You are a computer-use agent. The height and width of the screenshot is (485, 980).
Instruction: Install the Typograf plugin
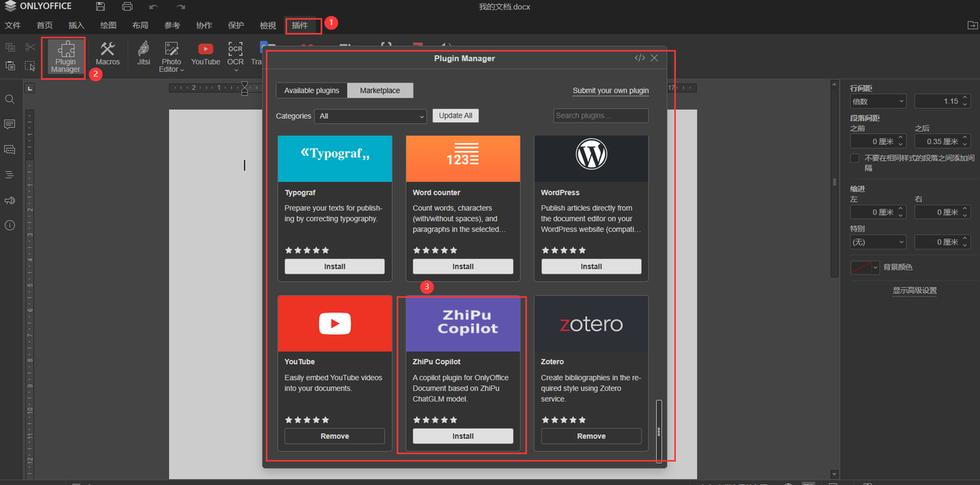(x=335, y=267)
